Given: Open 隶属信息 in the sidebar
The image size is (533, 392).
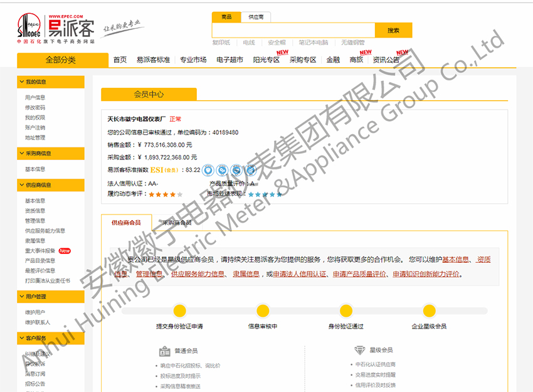Looking at the screenshot, I should [x=35, y=241].
